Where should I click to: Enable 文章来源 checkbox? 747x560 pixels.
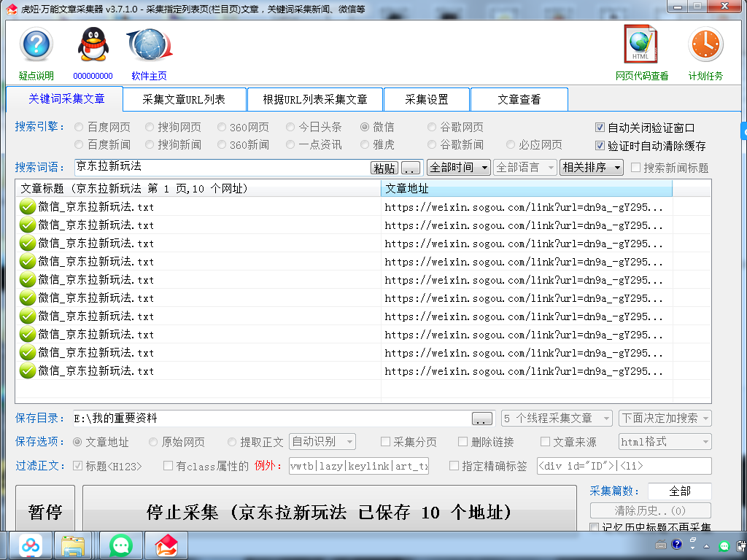[x=545, y=442]
